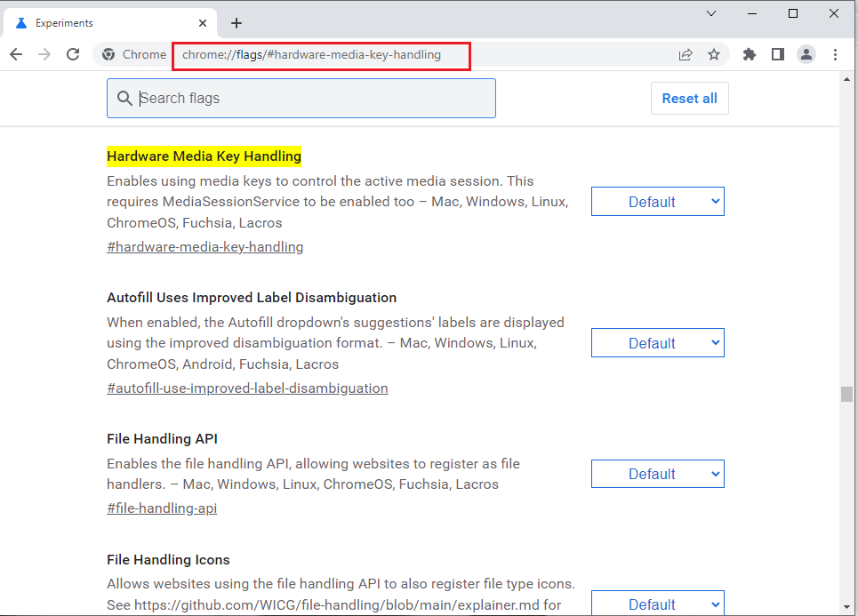Bookmark this page with the star icon
Screen dimensions: 858x616
click(x=714, y=54)
